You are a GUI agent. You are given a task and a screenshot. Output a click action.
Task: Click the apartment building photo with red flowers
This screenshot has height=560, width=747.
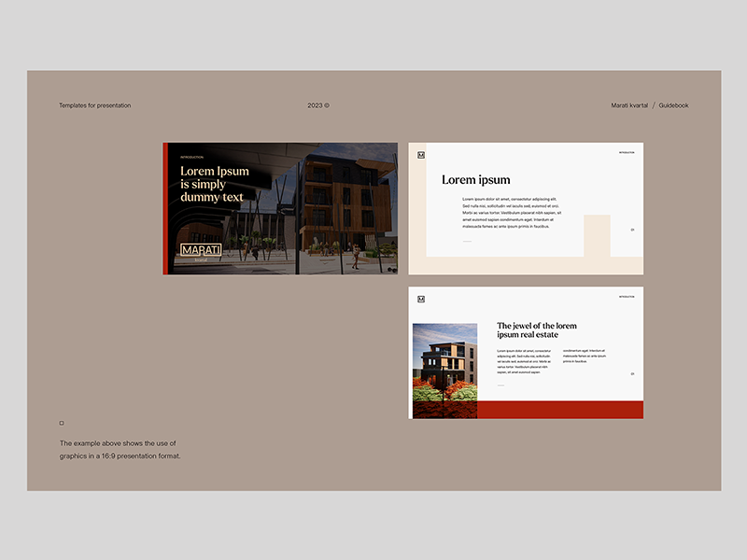tap(444, 371)
